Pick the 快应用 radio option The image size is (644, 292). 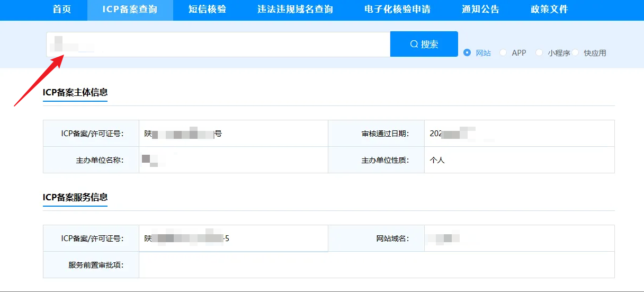(576, 53)
